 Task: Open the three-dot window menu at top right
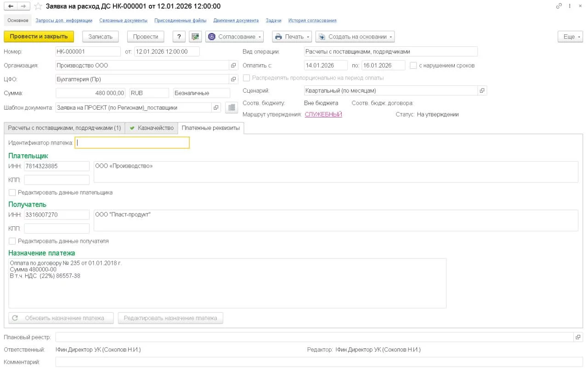click(x=570, y=6)
